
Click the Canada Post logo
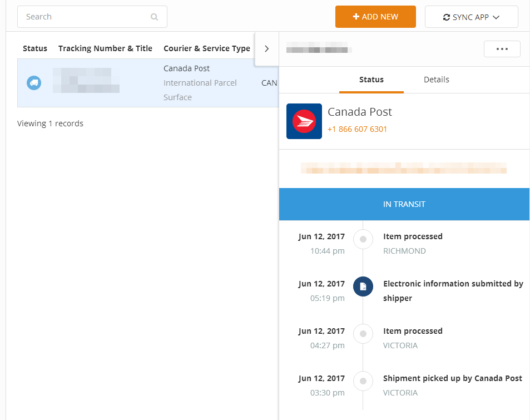click(x=304, y=121)
